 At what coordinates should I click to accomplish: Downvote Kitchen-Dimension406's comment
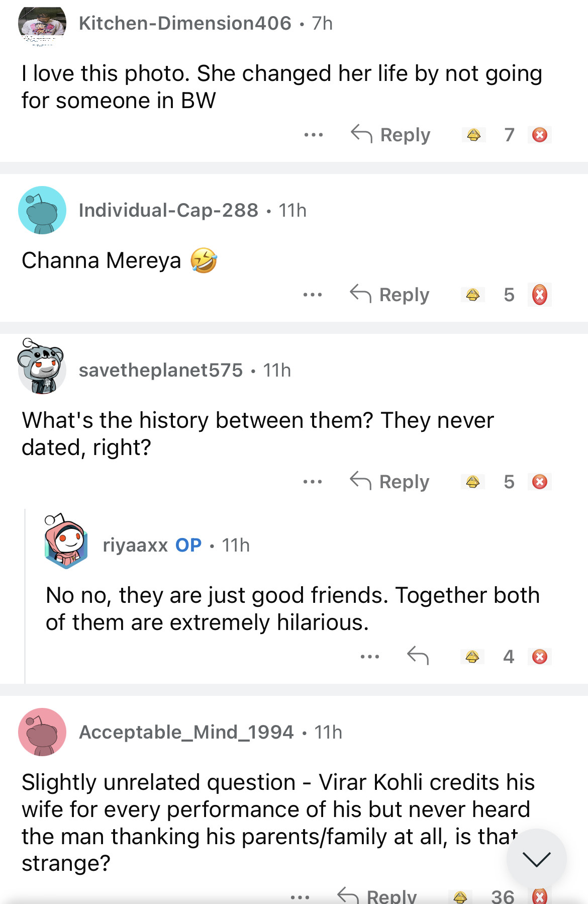coord(539,135)
